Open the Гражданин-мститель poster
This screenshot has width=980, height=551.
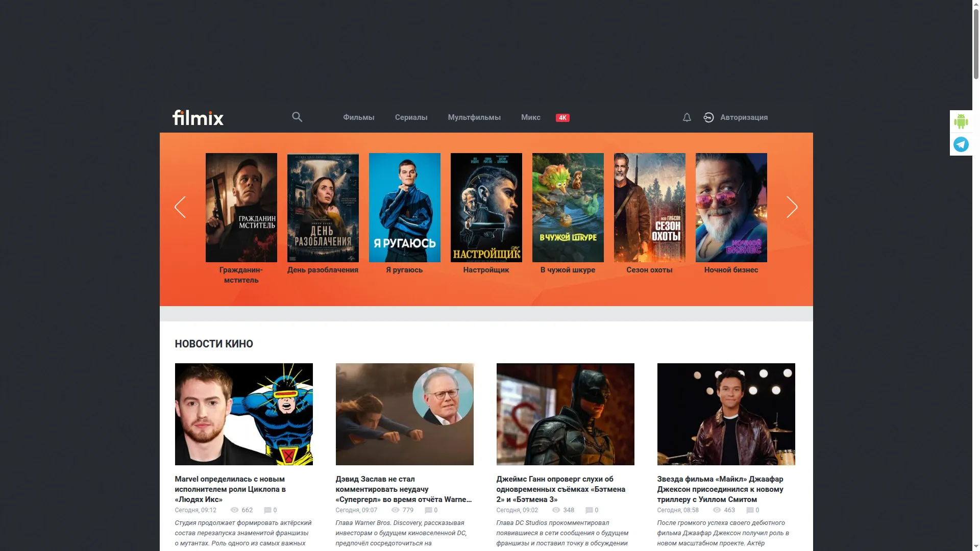click(241, 208)
